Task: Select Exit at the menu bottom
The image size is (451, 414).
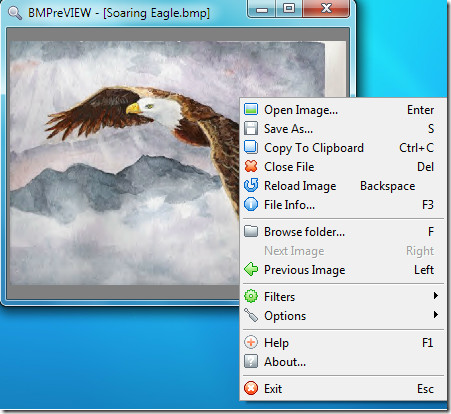Action: (343, 388)
